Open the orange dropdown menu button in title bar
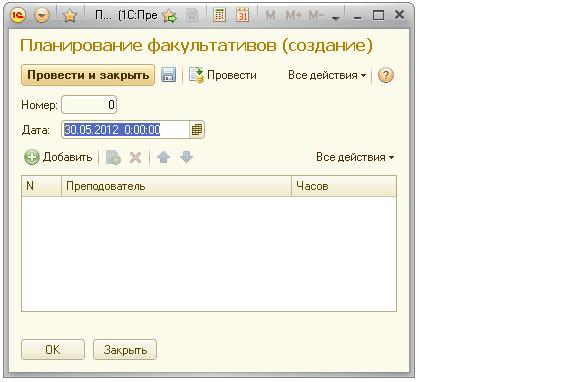 42,15
